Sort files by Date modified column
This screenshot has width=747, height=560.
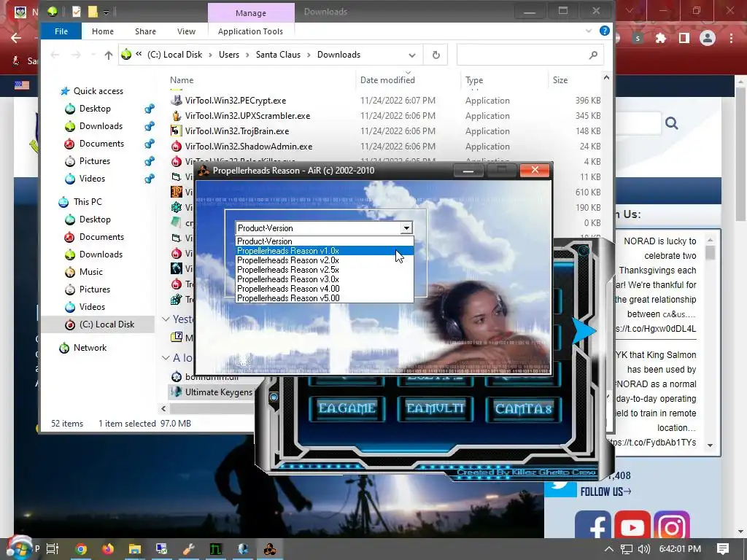pyautogui.click(x=387, y=80)
